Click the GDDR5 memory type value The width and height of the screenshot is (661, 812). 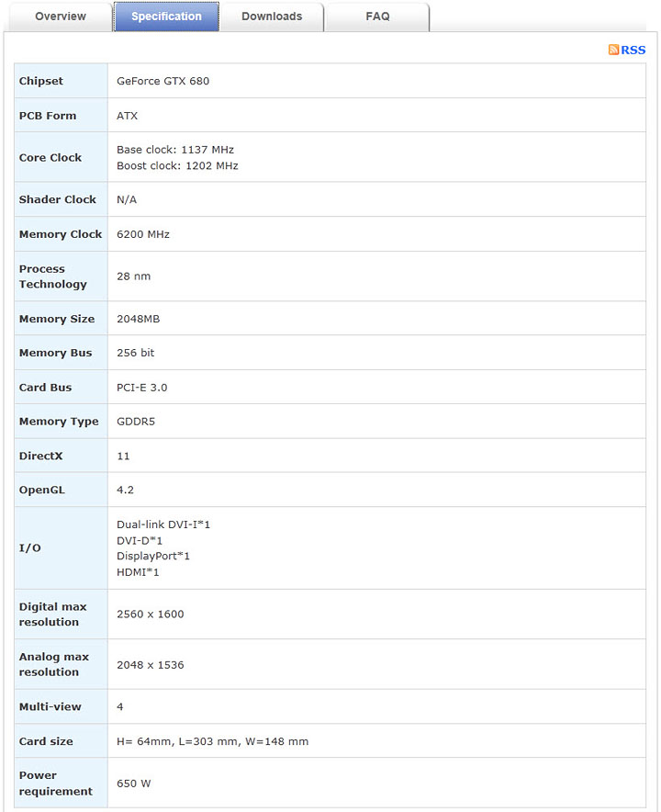pos(137,422)
